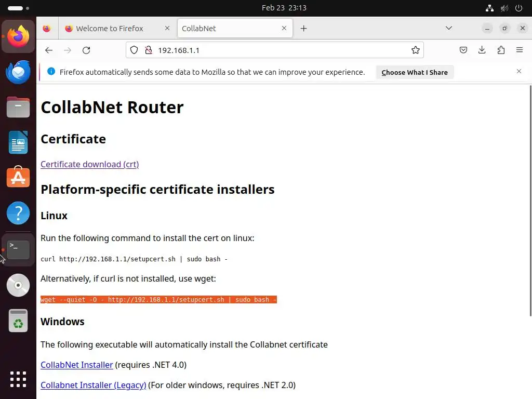Dismiss the Mozilla data notification bar
Viewport: 532px width, 399px height.
[519, 71]
